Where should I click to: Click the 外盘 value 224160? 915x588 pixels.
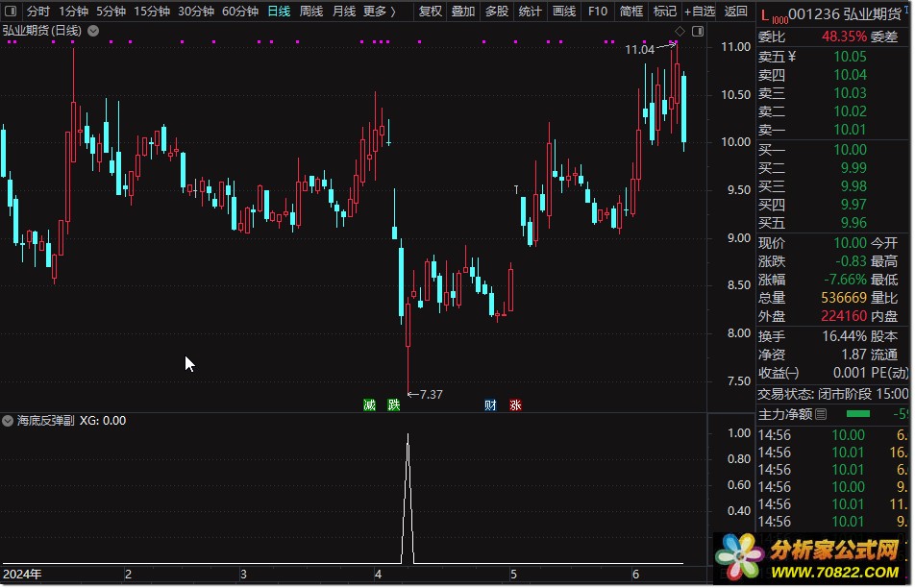(844, 315)
